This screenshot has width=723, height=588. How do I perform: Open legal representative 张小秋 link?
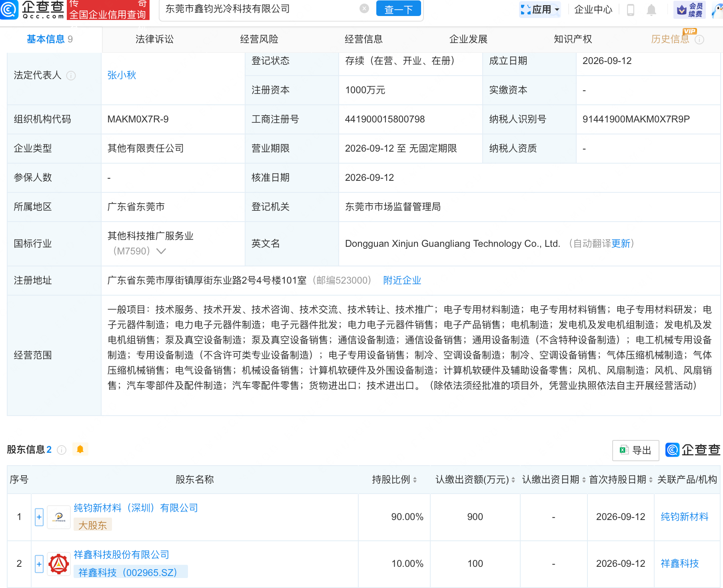[x=122, y=75]
